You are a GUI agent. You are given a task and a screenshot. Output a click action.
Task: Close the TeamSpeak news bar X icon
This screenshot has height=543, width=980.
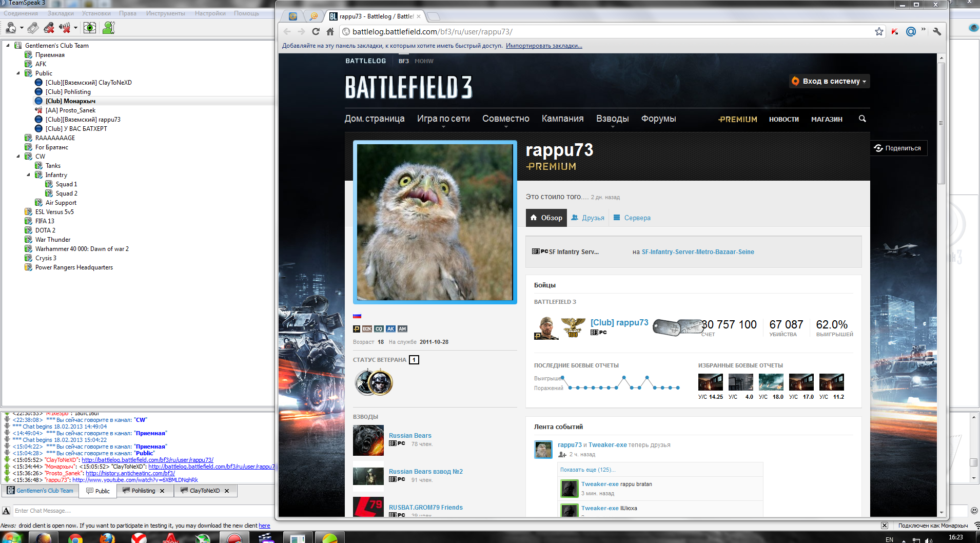point(885,526)
